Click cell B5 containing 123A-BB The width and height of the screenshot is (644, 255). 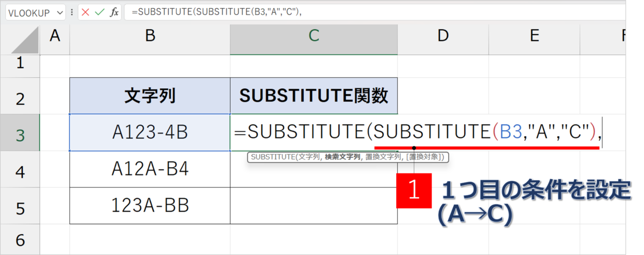pyautogui.click(x=150, y=206)
